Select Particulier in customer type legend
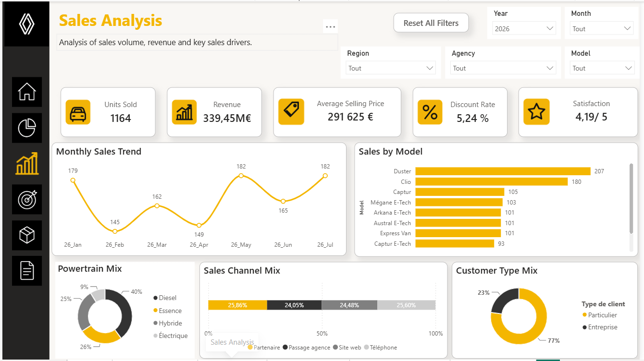The width and height of the screenshot is (644, 361). tap(600, 315)
